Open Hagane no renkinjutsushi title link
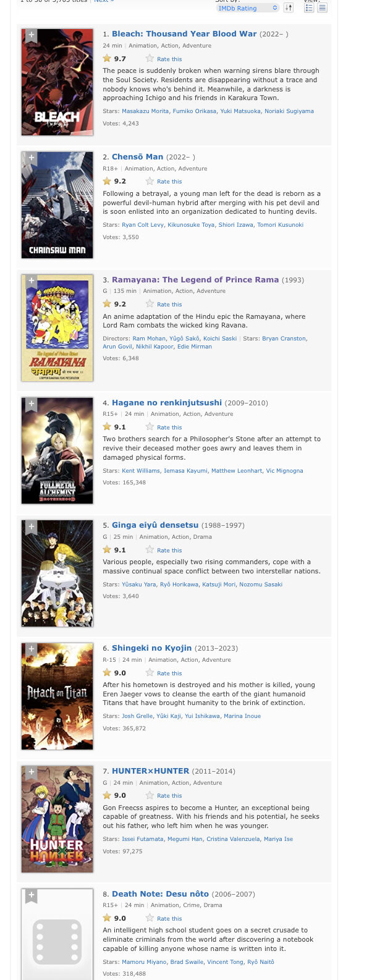Screen dimensions: 385x980 (x=167, y=402)
